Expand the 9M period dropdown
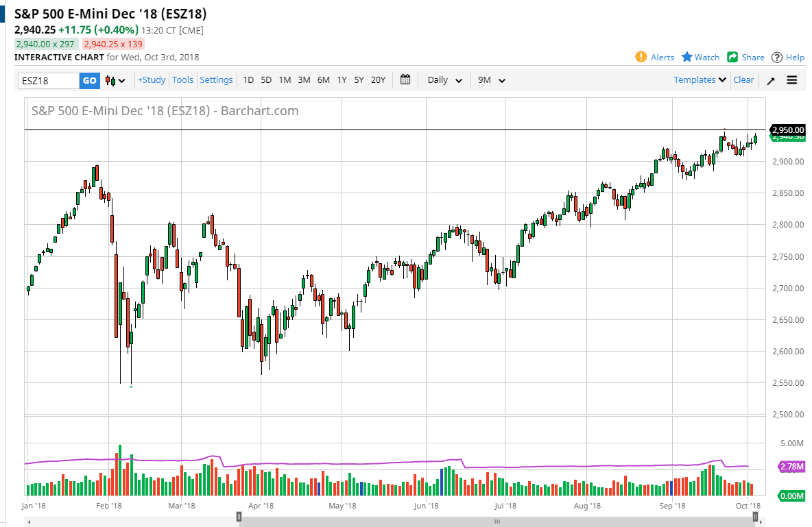The height and width of the screenshot is (527, 812). [491, 80]
